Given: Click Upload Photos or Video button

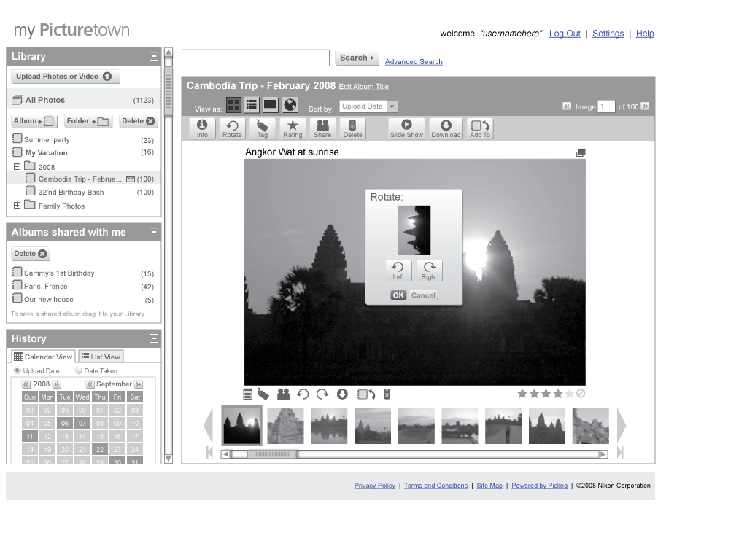Looking at the screenshot, I should point(65,76).
